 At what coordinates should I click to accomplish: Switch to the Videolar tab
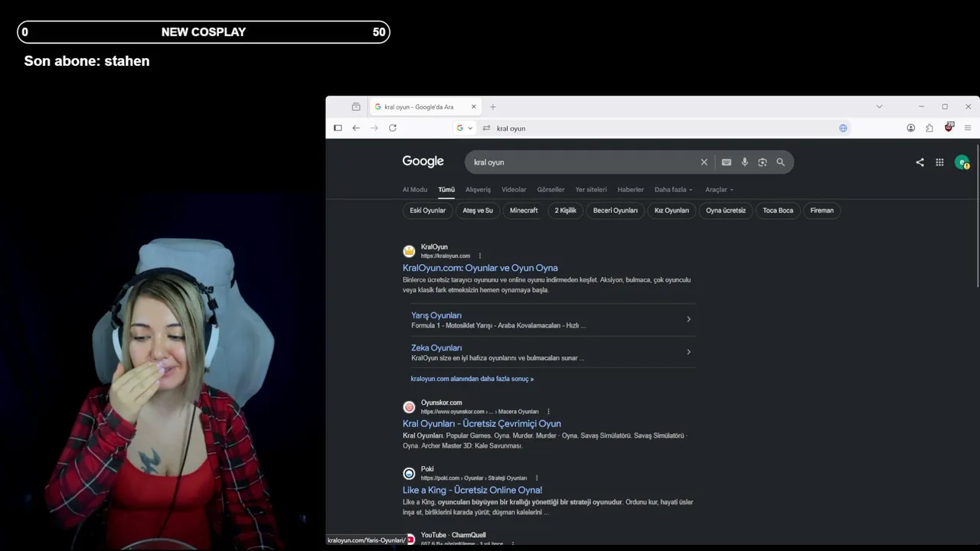[x=514, y=190]
